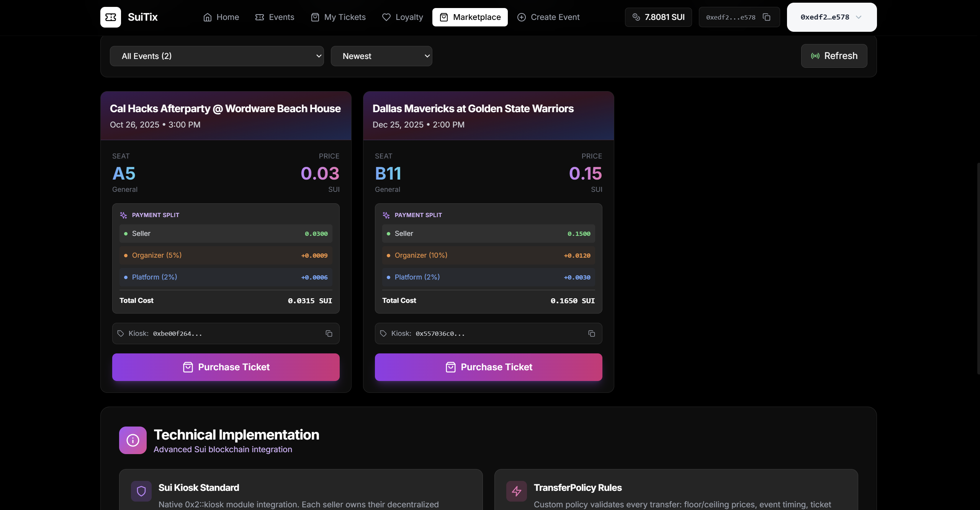Open the Events navigation item
This screenshot has width=980, height=510.
pos(275,17)
